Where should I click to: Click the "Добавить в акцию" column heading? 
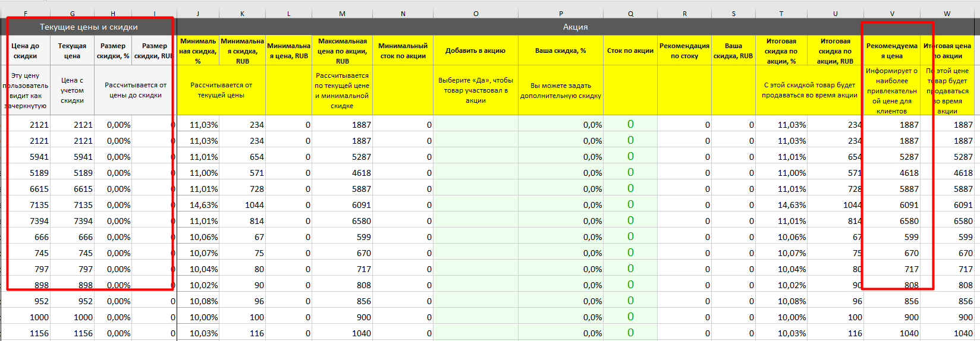pos(475,50)
